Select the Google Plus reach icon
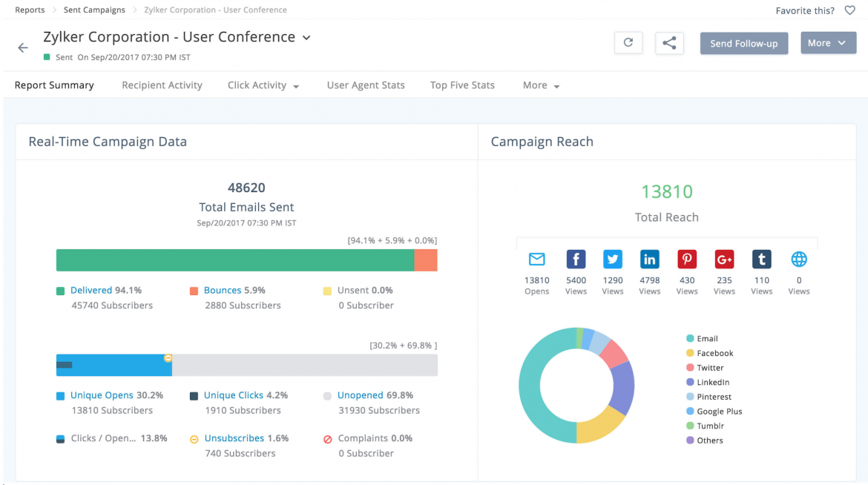This screenshot has height=485, width=868. tap(724, 260)
